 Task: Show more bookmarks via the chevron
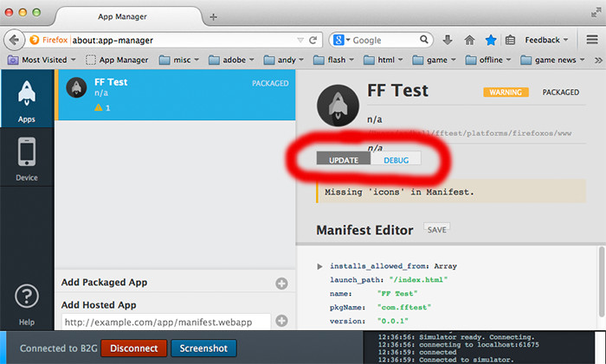598,61
